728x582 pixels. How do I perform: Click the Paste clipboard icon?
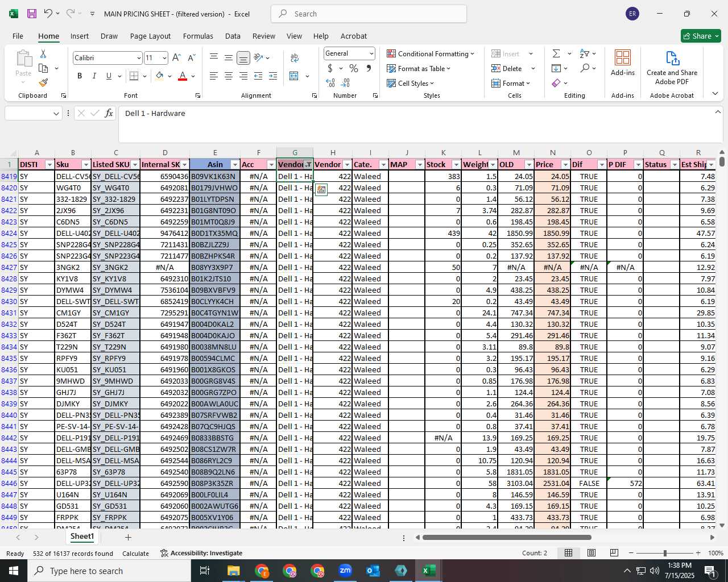23,59
